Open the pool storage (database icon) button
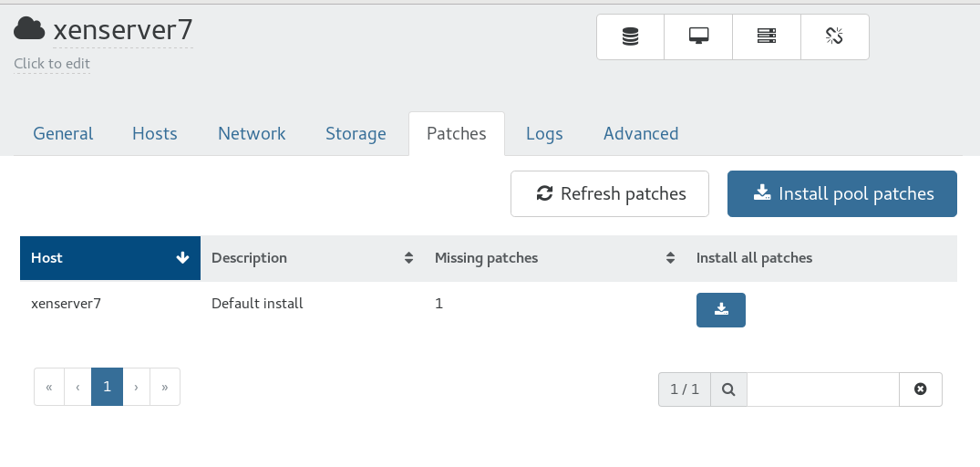The image size is (980, 467). click(x=631, y=36)
